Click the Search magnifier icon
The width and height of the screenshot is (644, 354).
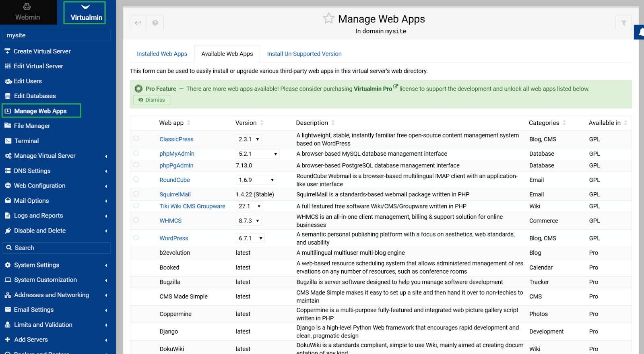[x=9, y=248]
